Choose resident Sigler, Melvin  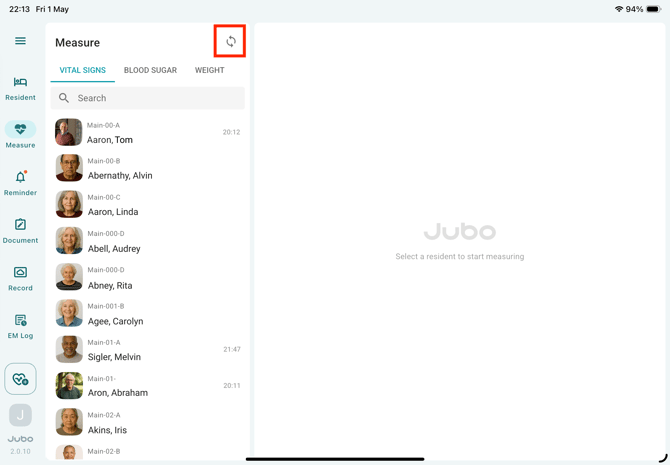pyautogui.click(x=148, y=350)
